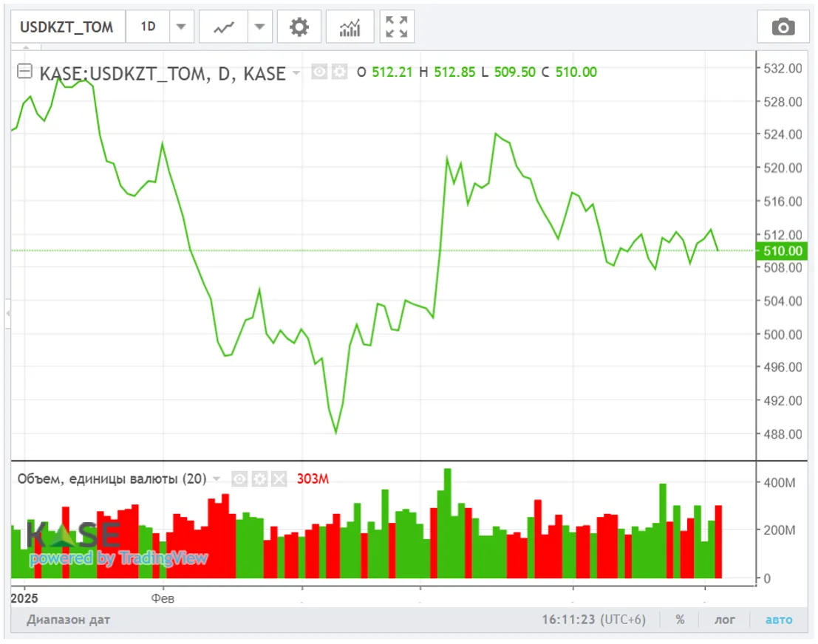Click the USDKZT_TOM symbol input field
Screen dimensions: 818x644
point(67,27)
